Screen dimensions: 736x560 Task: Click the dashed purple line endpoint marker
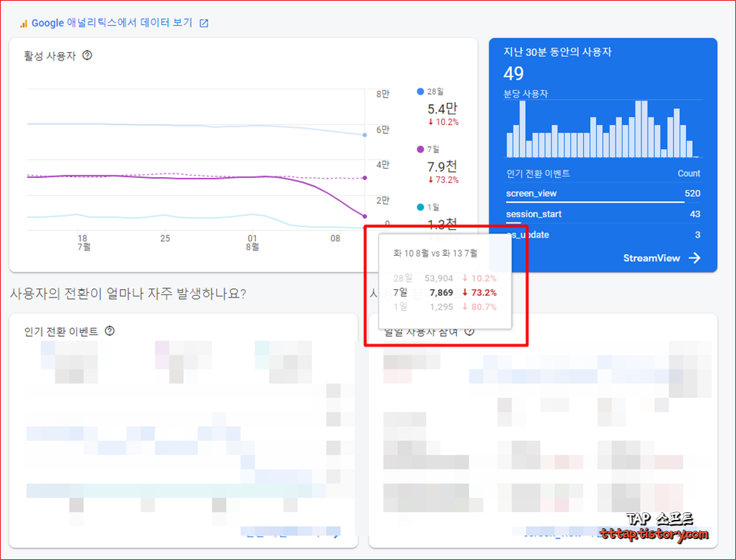point(365,178)
